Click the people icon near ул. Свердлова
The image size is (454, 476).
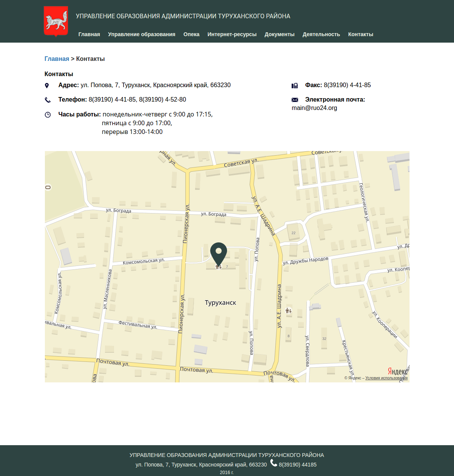[x=289, y=311]
